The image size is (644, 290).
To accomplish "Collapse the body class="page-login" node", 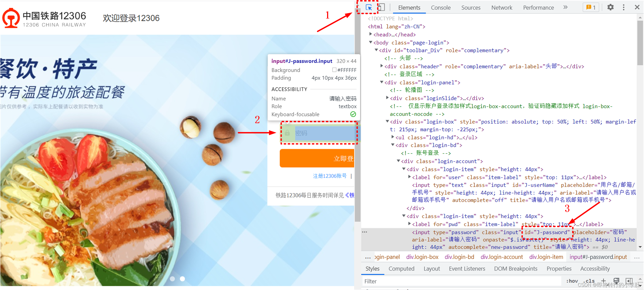I will coord(371,42).
